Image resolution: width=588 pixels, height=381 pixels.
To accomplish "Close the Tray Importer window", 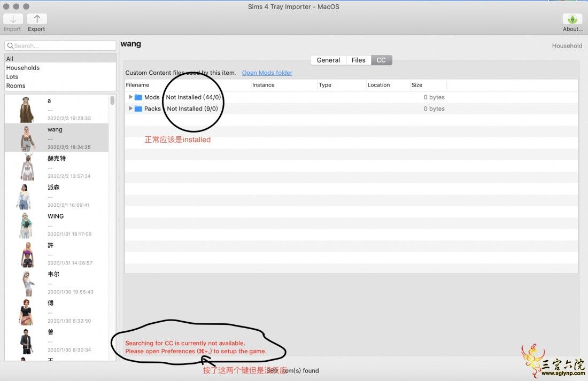I will click(x=6, y=6).
